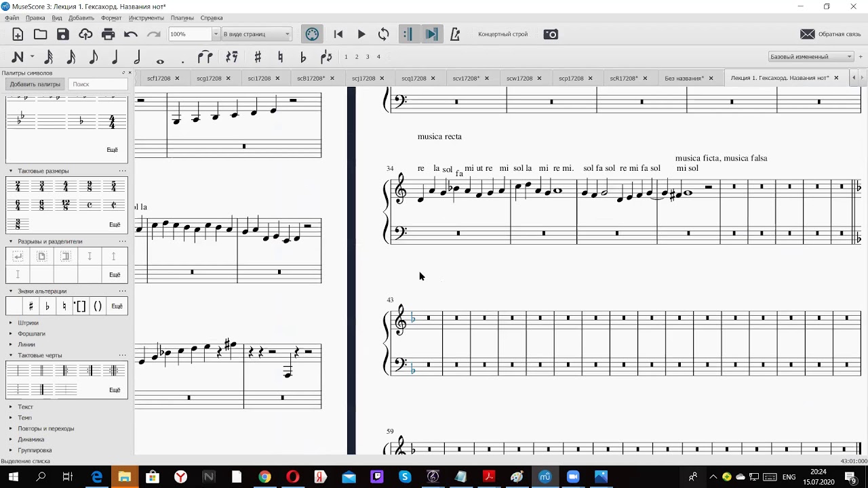
Task: Flip stem direction using the toolbar icon
Action: pyautogui.click(x=326, y=57)
